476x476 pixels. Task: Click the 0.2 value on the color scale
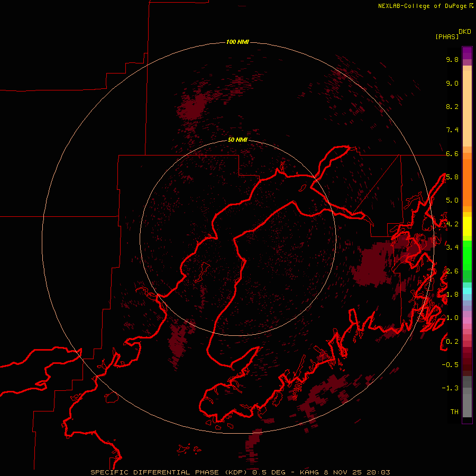point(452,342)
